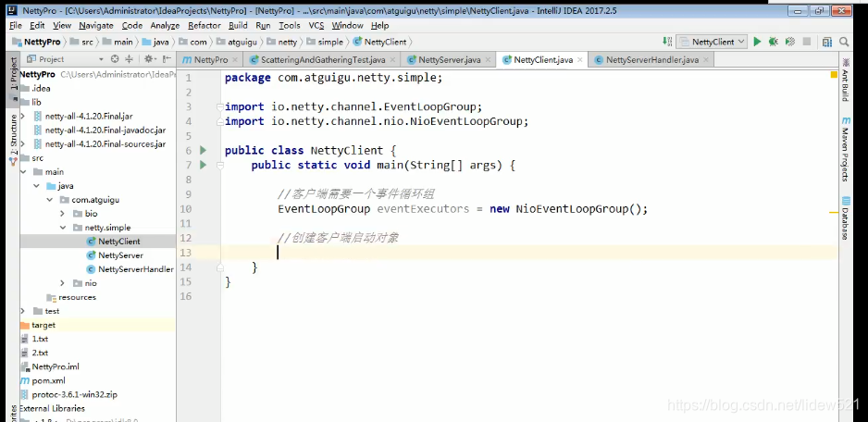This screenshot has width=868, height=422.
Task: Start debugging with the bug icon
Action: (x=774, y=42)
